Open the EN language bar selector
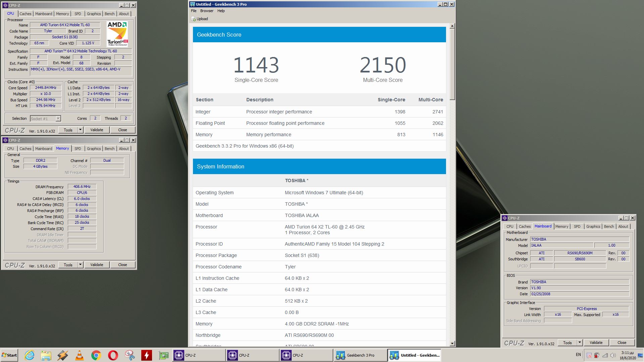This screenshot has height=362, width=644. (578, 355)
